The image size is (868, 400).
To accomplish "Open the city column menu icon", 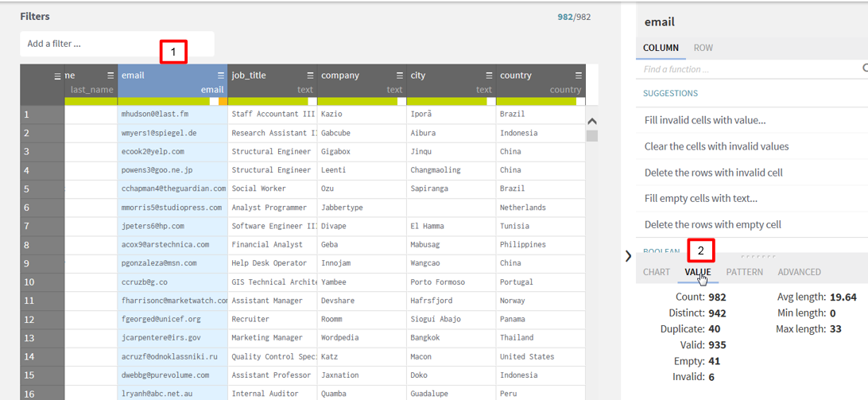I will coord(489,76).
